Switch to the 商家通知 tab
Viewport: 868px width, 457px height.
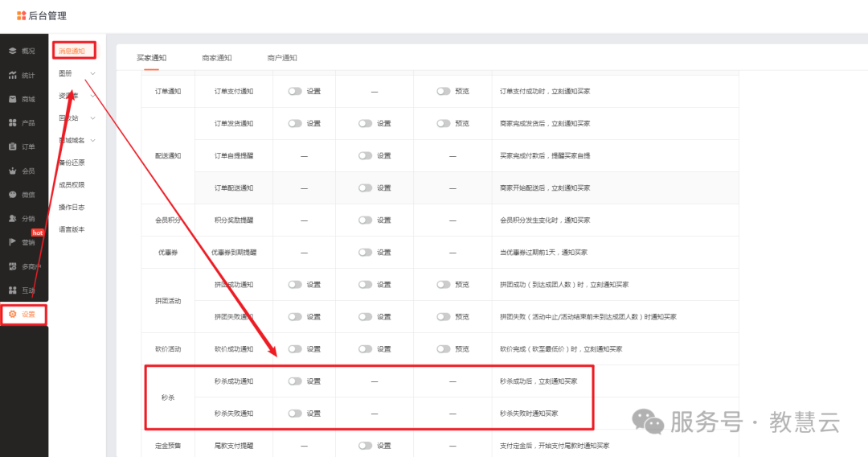(217, 58)
